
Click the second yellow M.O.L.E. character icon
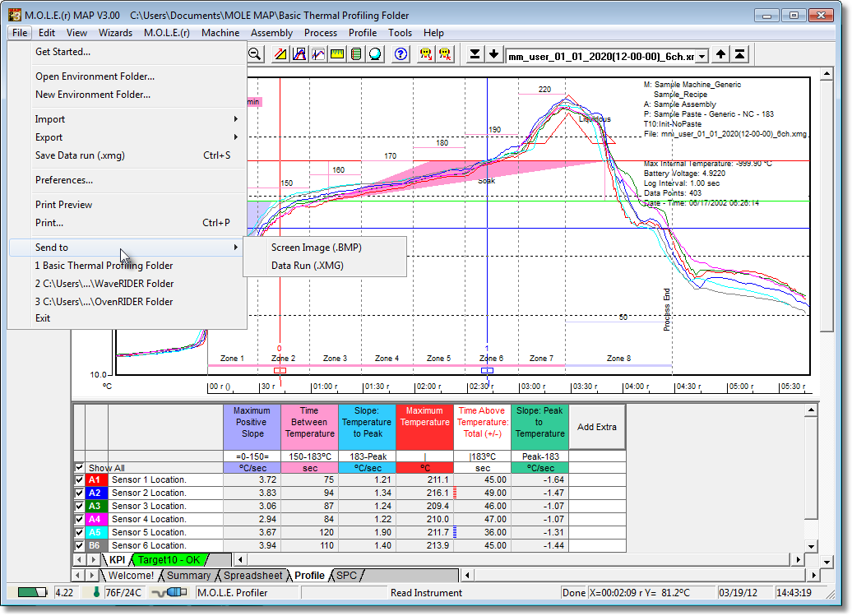pos(446,54)
